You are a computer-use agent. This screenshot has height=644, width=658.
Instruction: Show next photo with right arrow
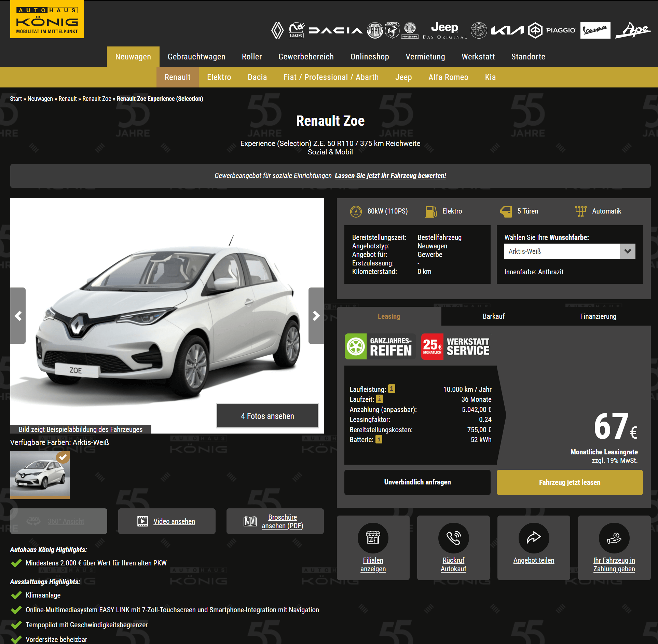click(316, 316)
